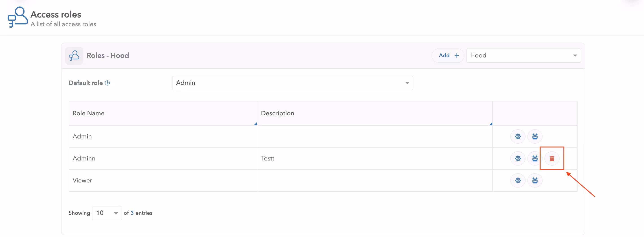Delete the Adminn role via trash icon
This screenshot has width=644, height=237.
click(552, 158)
